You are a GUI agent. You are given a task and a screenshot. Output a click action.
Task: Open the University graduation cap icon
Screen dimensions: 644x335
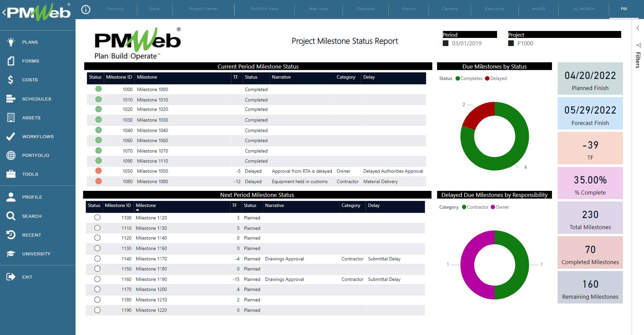tap(11, 254)
